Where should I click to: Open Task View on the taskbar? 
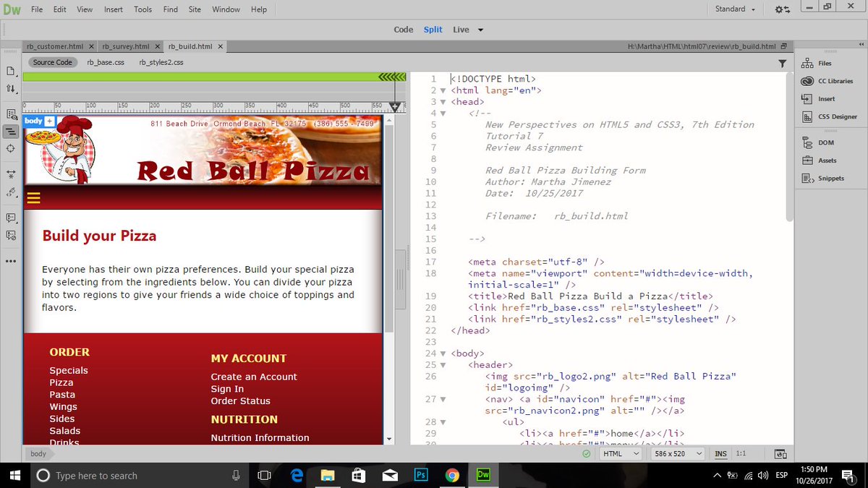click(265, 475)
